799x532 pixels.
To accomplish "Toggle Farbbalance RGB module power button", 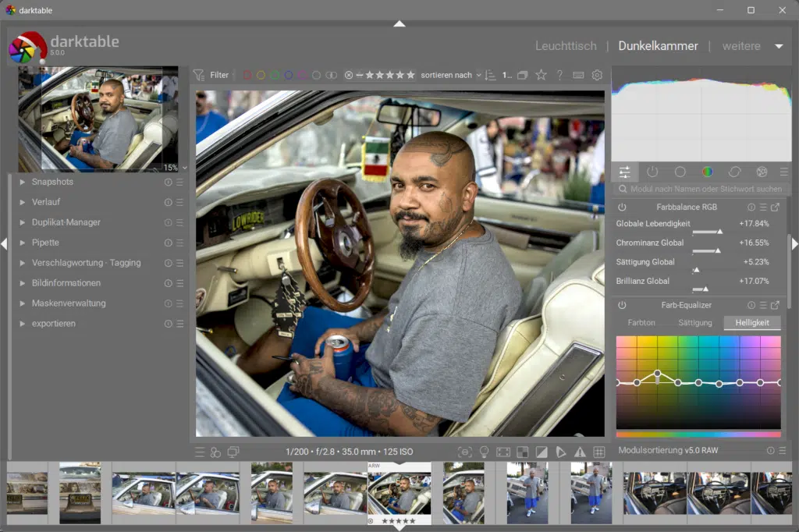I will point(622,207).
